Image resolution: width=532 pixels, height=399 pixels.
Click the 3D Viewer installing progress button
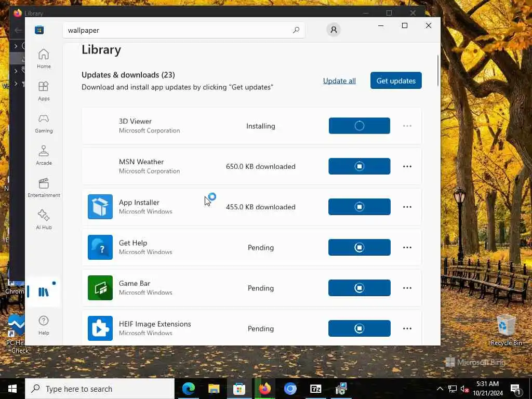(x=360, y=126)
